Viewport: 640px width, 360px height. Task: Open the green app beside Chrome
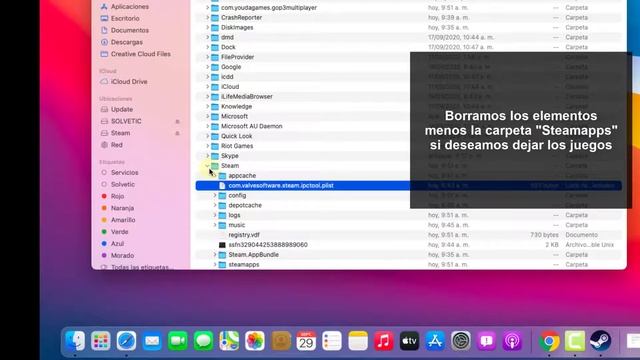(575, 341)
